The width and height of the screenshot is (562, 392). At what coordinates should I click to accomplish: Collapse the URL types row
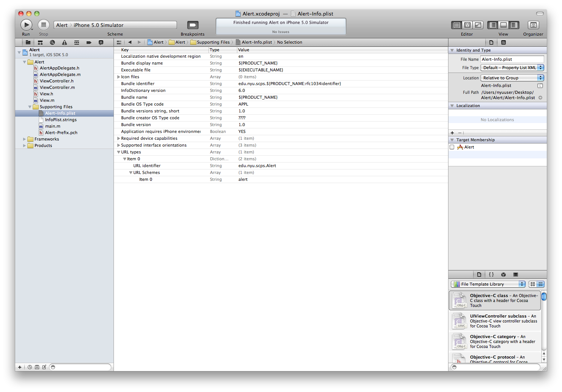click(118, 152)
